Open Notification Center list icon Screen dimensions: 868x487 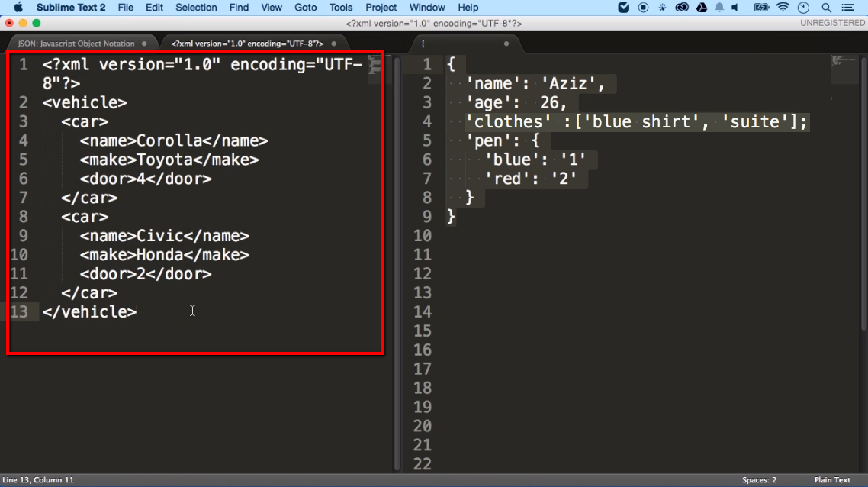(x=847, y=8)
